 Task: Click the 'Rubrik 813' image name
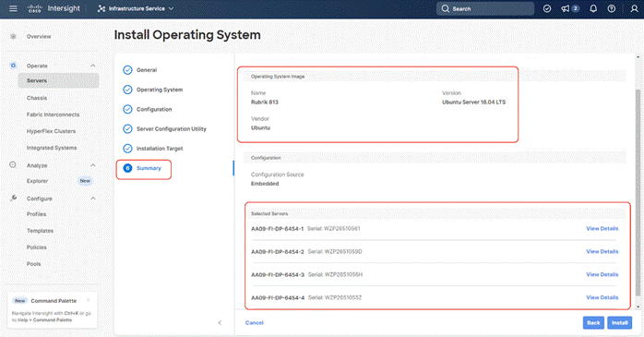265,102
